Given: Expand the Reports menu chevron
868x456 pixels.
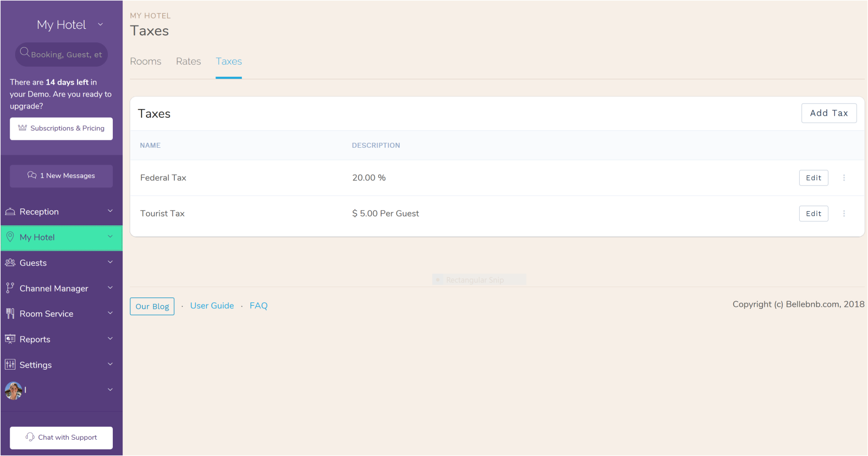Looking at the screenshot, I should (x=110, y=339).
